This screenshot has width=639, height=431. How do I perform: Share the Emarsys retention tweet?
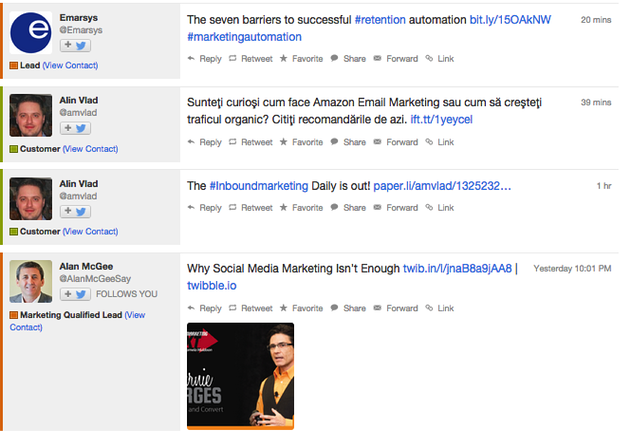348,59
